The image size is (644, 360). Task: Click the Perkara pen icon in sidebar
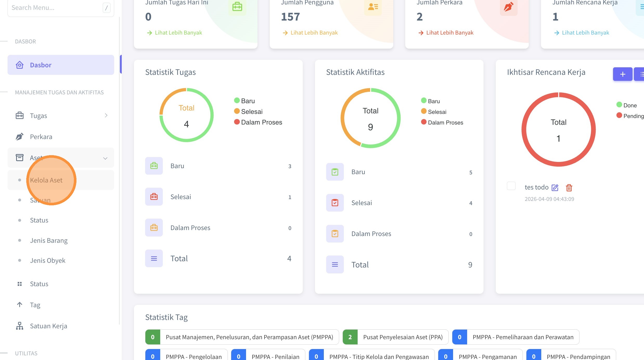[x=20, y=136]
